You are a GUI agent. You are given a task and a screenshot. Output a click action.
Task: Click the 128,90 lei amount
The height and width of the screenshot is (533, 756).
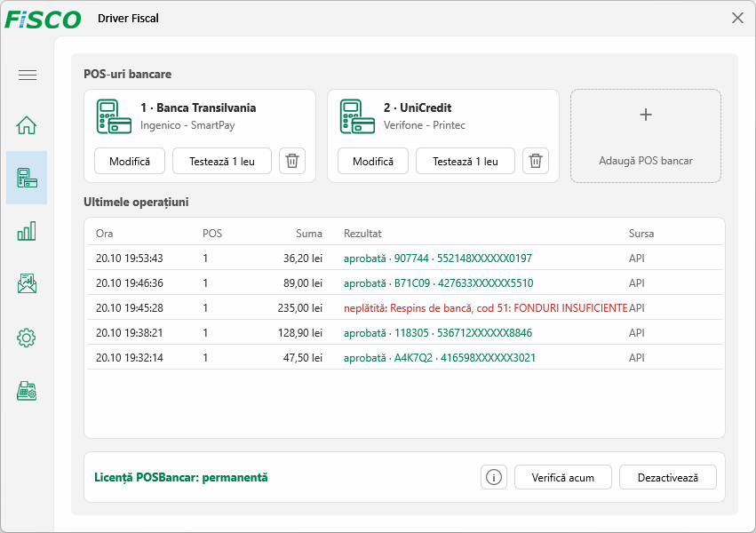(300, 333)
